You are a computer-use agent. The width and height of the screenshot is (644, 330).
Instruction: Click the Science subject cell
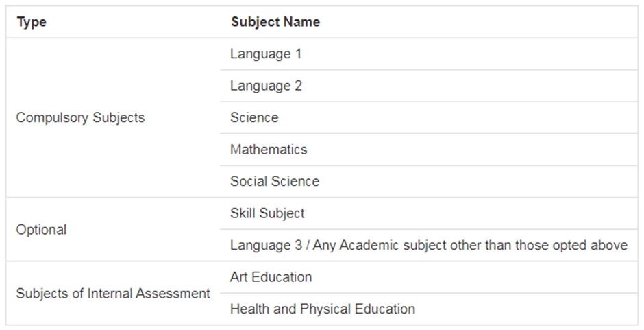point(429,118)
